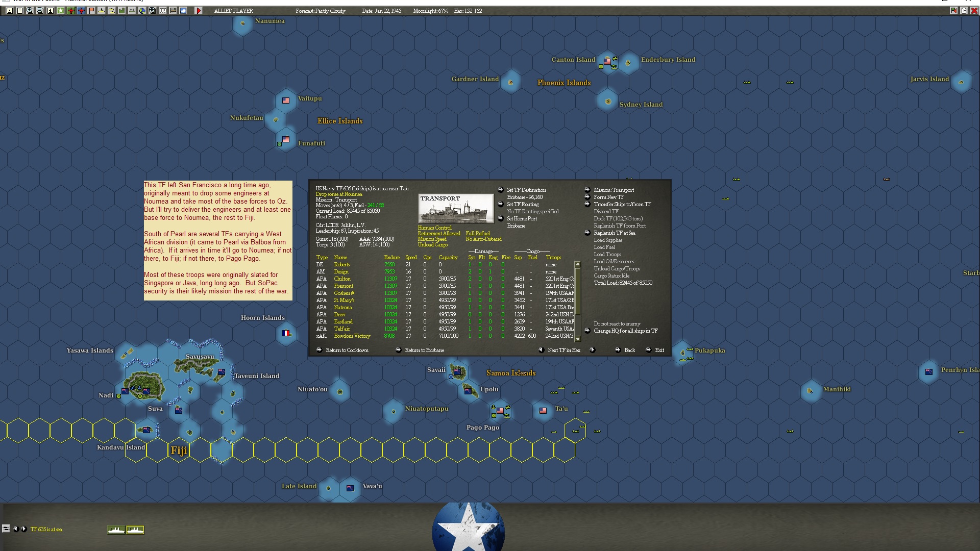This screenshot has height=551, width=980.
Task: Select Replenish TF at Sea
Action: pyautogui.click(x=614, y=233)
